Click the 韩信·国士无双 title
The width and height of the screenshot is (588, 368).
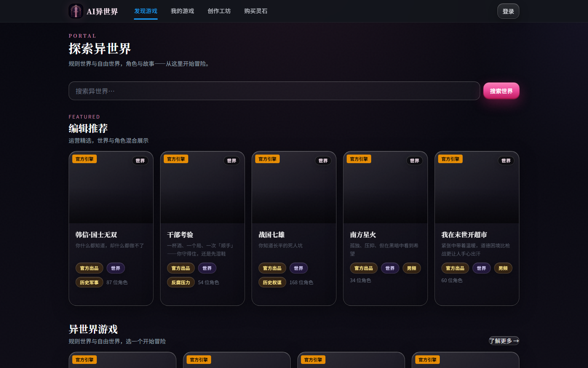pyautogui.click(x=96, y=235)
